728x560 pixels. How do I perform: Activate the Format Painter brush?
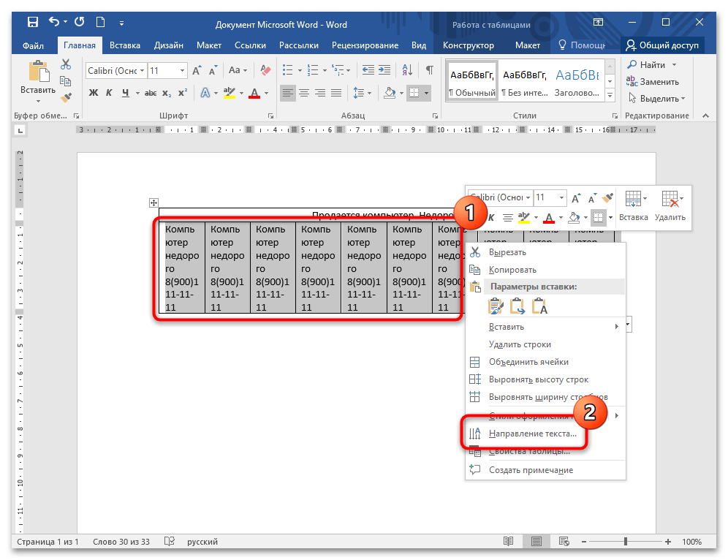(66, 97)
